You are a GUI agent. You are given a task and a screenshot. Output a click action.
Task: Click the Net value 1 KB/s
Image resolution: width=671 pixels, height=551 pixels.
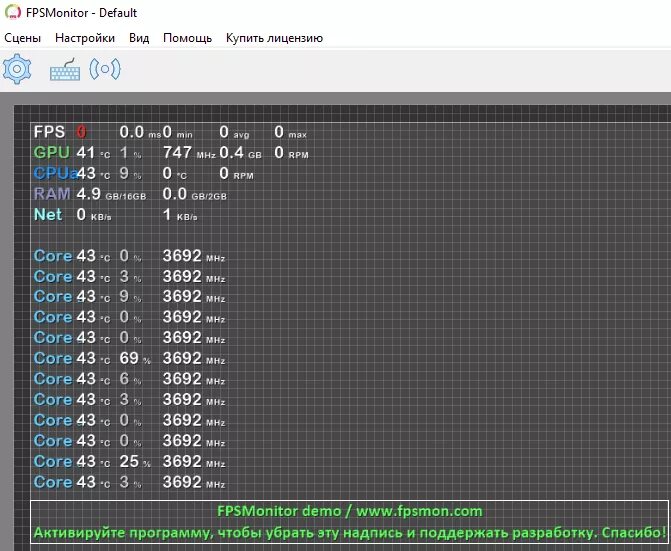[x=180, y=215]
